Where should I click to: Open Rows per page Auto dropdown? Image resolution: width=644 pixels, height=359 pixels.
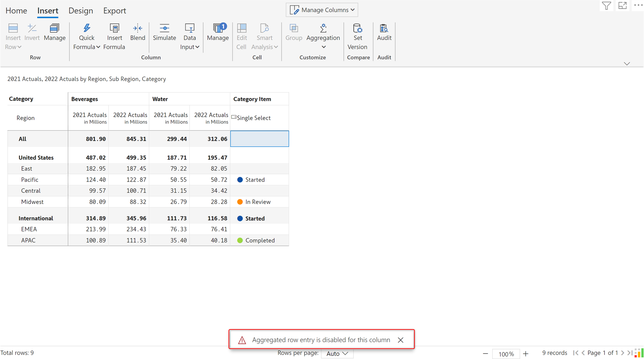pos(337,353)
